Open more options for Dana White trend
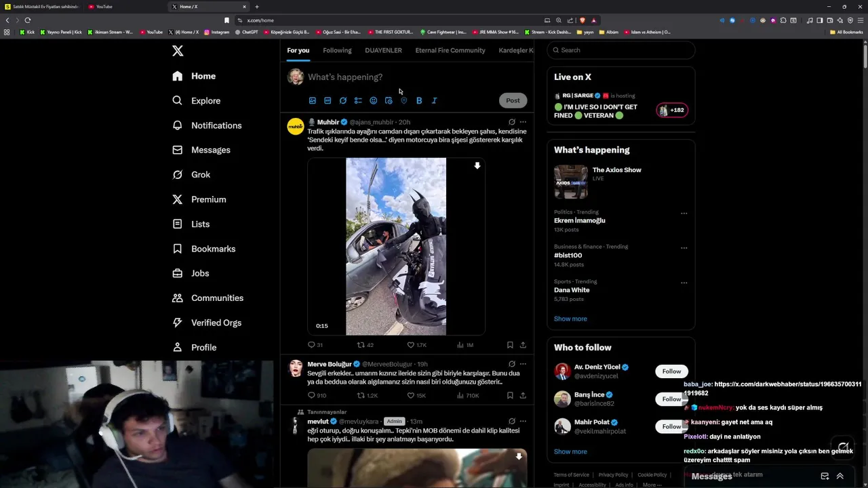The image size is (868, 488). coord(684,283)
